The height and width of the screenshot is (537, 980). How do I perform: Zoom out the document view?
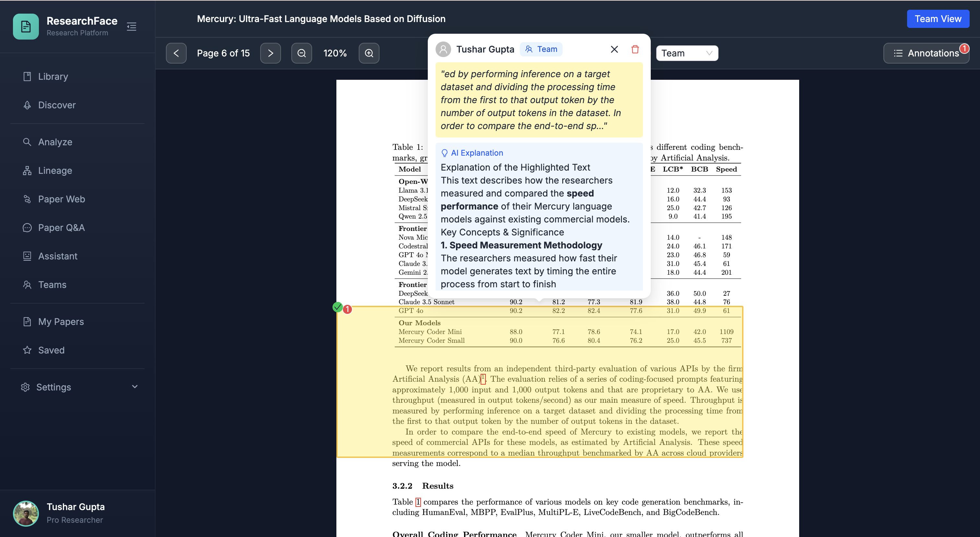point(301,53)
